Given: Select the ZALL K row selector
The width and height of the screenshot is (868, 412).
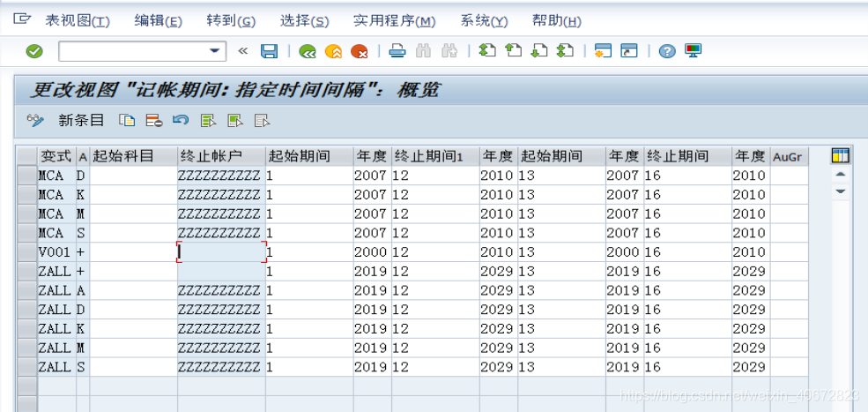Looking at the screenshot, I should pyautogui.click(x=27, y=329).
